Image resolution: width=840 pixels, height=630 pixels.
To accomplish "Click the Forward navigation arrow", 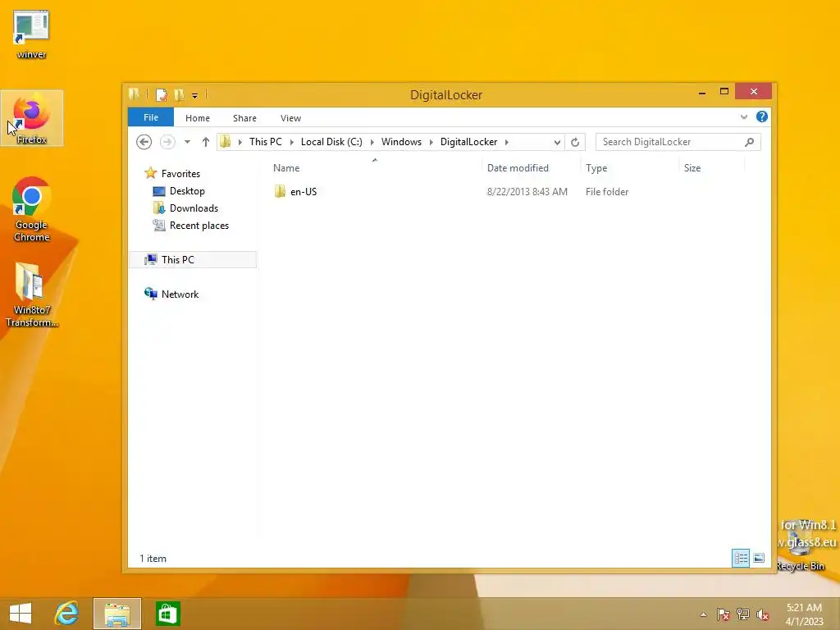I will [x=167, y=142].
